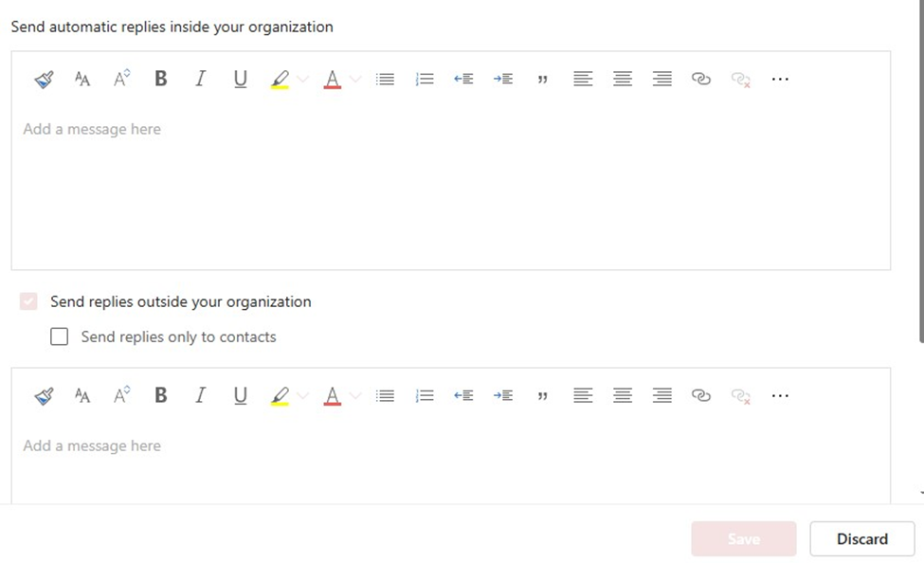The height and width of the screenshot is (563, 924).
Task: Insert numbered list in the outside-organization editor
Action: (x=425, y=395)
